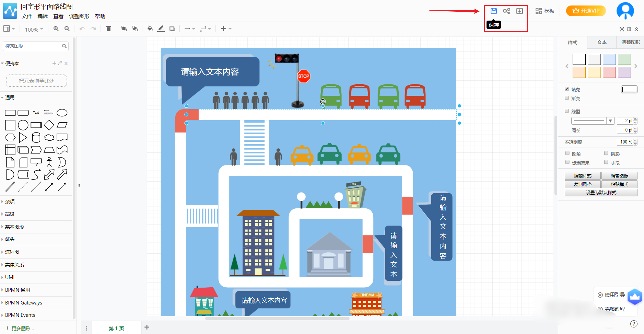Enable the 线型 line checkbox

click(x=567, y=111)
